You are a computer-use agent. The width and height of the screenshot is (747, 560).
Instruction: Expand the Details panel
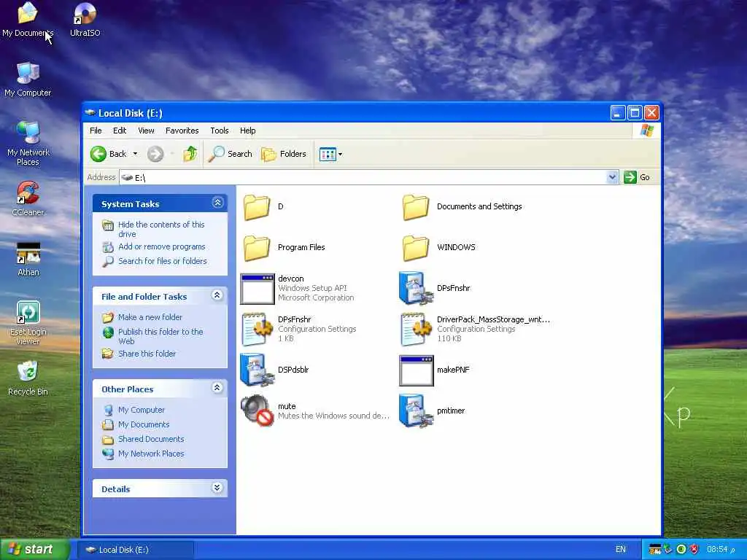(217, 488)
